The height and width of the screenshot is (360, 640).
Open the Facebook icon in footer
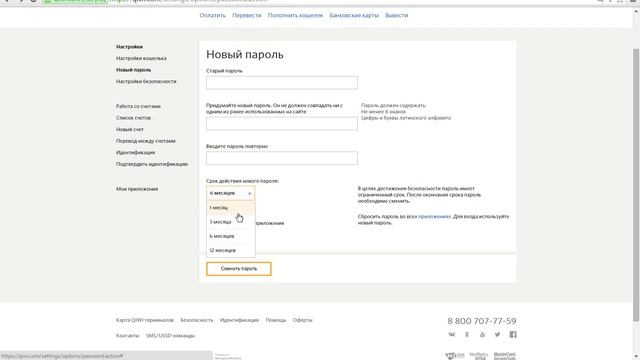pyautogui.click(x=513, y=334)
